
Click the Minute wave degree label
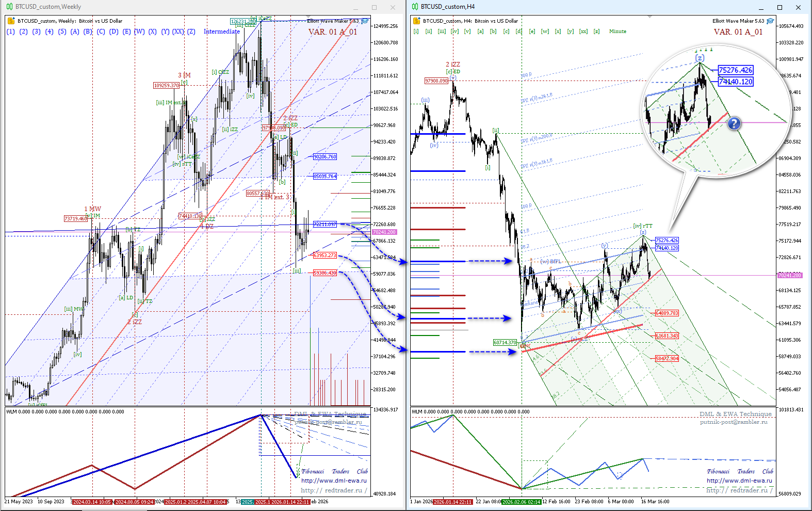(618, 31)
